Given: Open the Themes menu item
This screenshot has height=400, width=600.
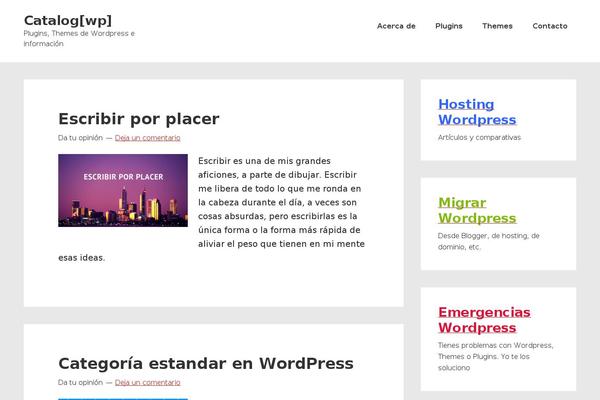Looking at the screenshot, I should (497, 26).
